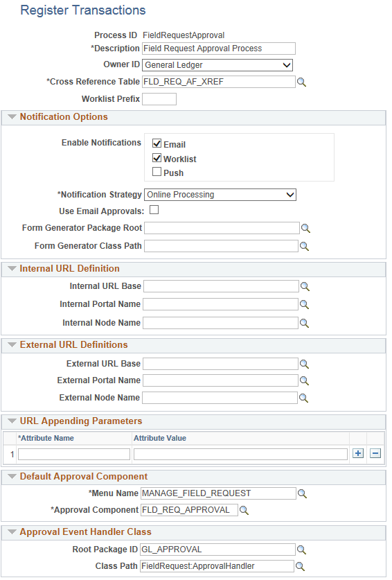
Task: Open lookup for Internal URL Base
Action: (x=305, y=286)
